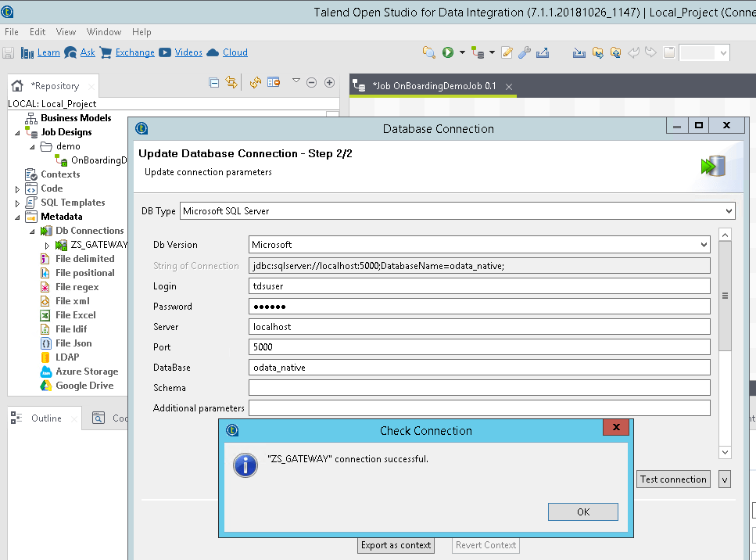Click the Repository home icon

pos(17,86)
